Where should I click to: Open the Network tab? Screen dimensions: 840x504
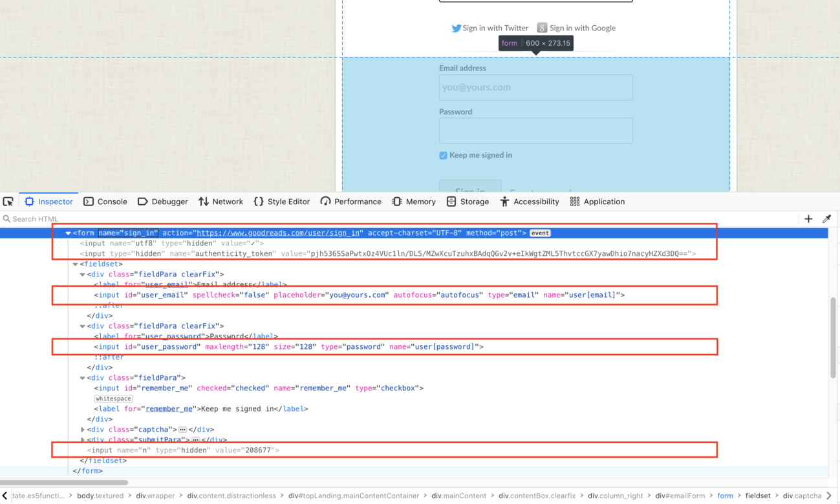221,202
